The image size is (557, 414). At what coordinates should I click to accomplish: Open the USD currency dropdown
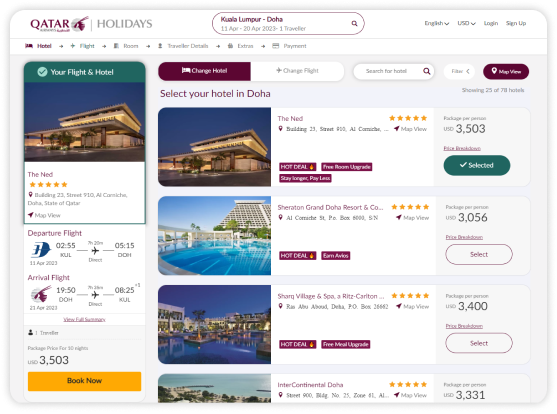pos(466,23)
